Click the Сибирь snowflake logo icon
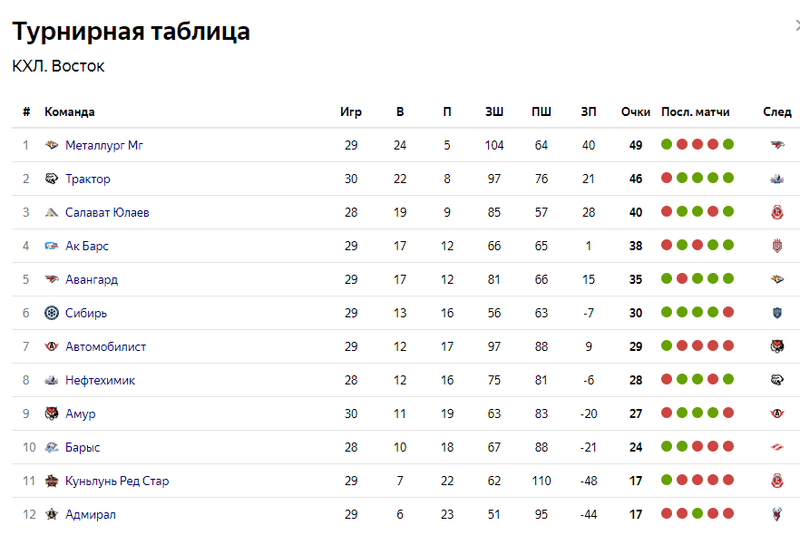 click(x=52, y=313)
